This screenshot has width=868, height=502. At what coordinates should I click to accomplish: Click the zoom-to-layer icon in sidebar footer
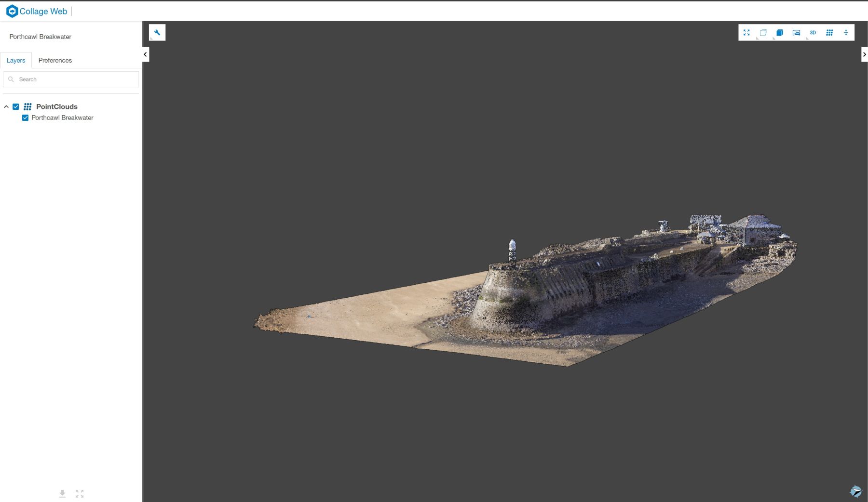pyautogui.click(x=80, y=494)
